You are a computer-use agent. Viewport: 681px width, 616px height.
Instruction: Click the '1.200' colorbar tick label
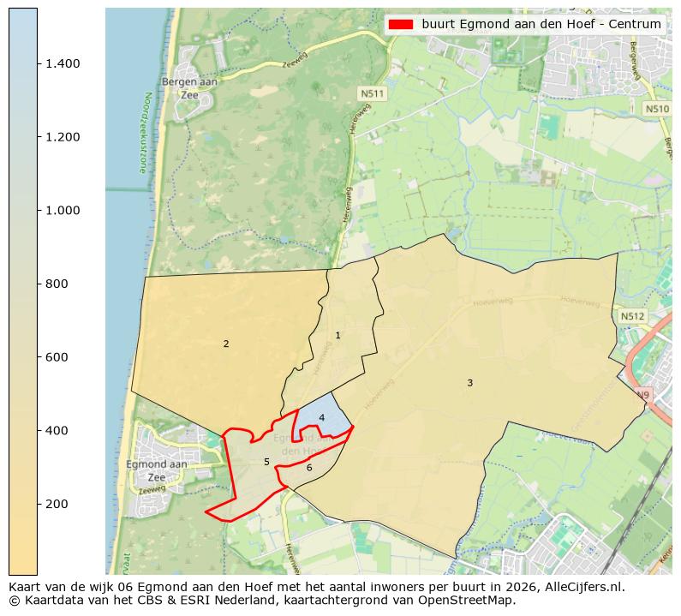(x=63, y=137)
